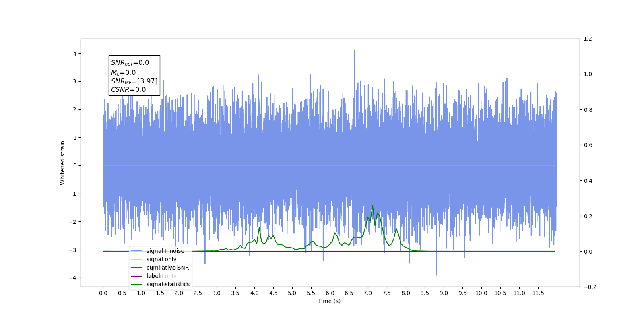
Task: Click the 'cumilative SNR' legend label
Action: 167,268
